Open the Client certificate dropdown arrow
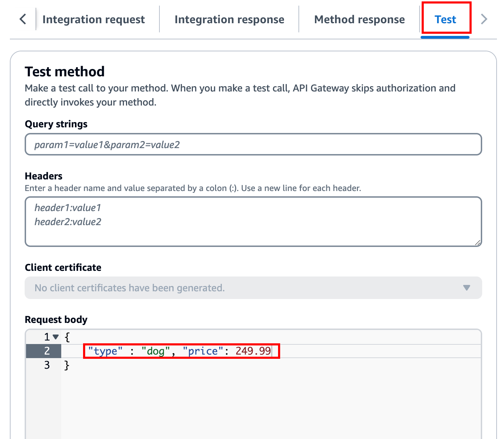504x439 pixels. click(x=467, y=288)
